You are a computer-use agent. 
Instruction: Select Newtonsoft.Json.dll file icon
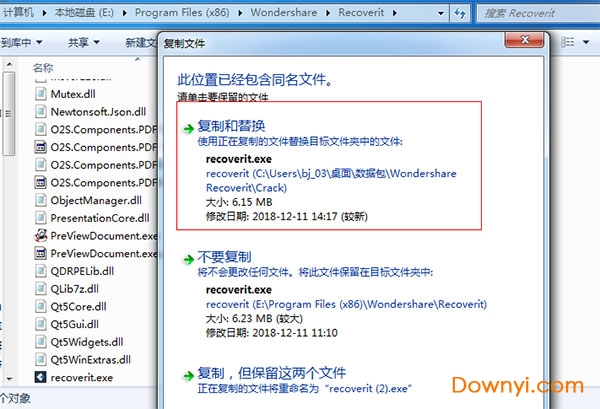pyautogui.click(x=41, y=112)
